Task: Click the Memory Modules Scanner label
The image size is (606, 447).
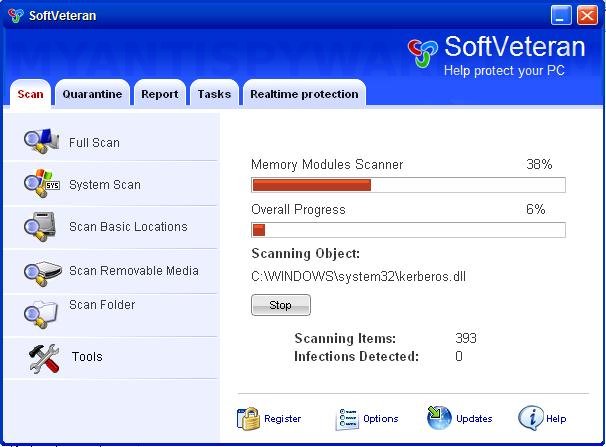Action: (x=327, y=165)
